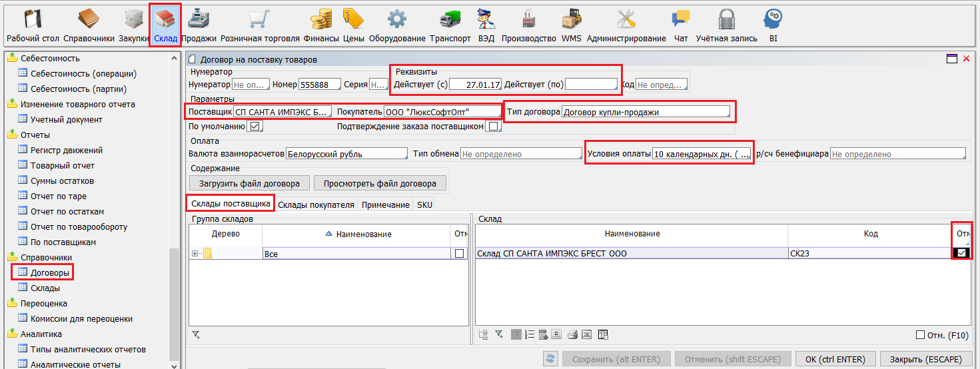This screenshot has width=980, height=369.
Task: Expand the Все tree node
Action: tap(195, 253)
